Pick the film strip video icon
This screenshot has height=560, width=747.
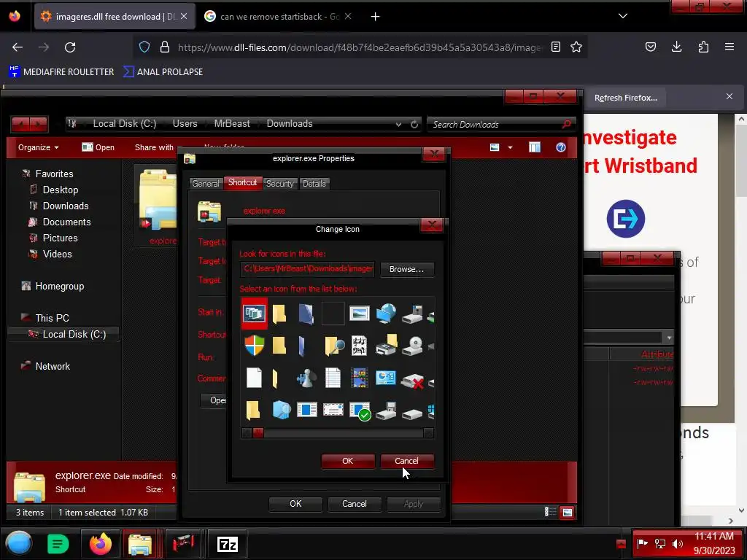coord(359,378)
